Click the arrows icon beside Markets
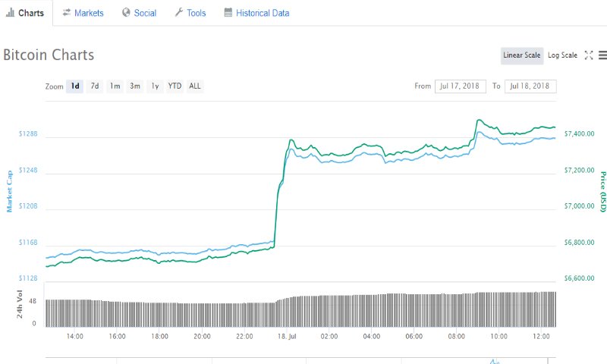This screenshot has width=607, height=364. (x=67, y=13)
